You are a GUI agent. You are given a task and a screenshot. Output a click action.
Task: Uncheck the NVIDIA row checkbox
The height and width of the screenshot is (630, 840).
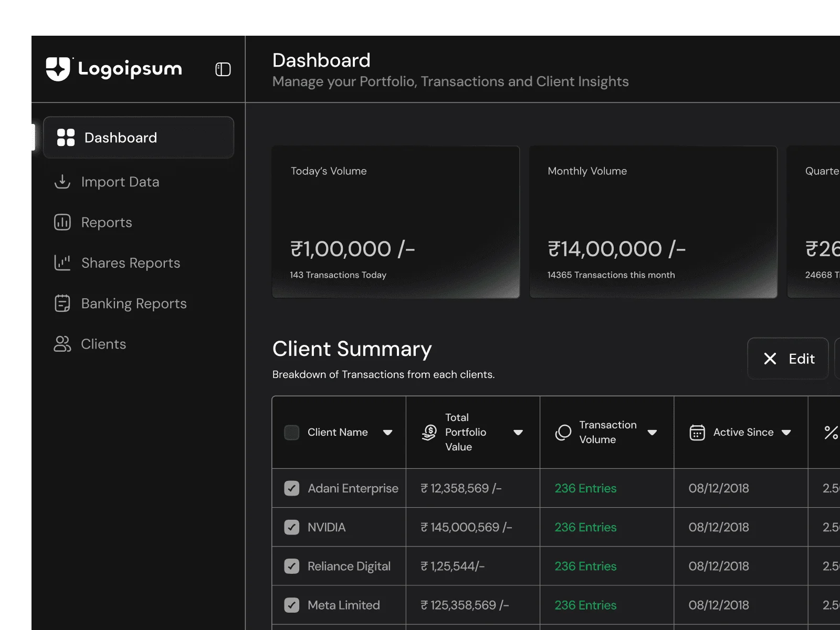[x=292, y=527]
